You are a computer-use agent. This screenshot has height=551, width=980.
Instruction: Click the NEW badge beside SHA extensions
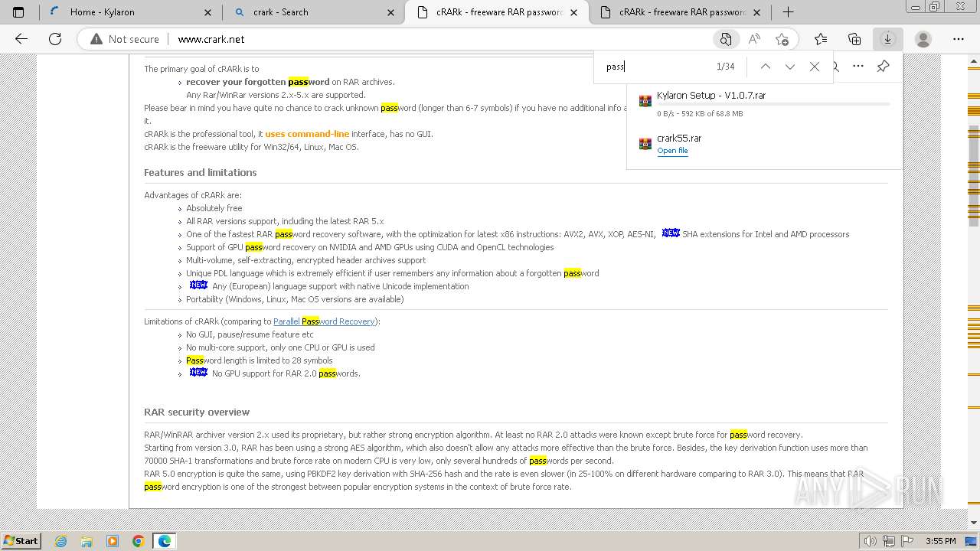tap(671, 233)
